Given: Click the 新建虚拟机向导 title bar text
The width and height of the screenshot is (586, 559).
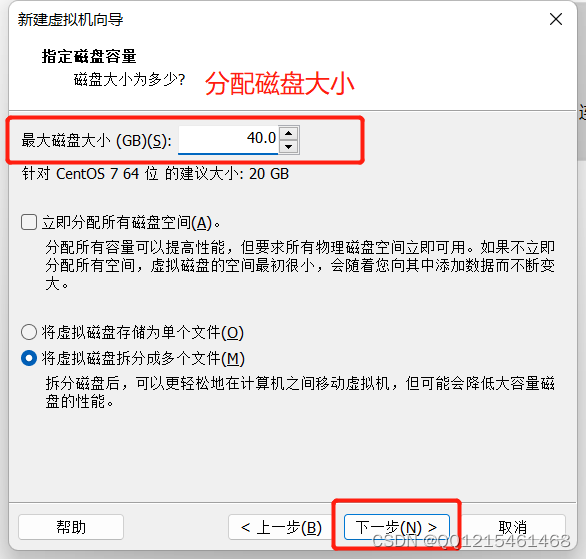Looking at the screenshot, I should pyautogui.click(x=70, y=19).
